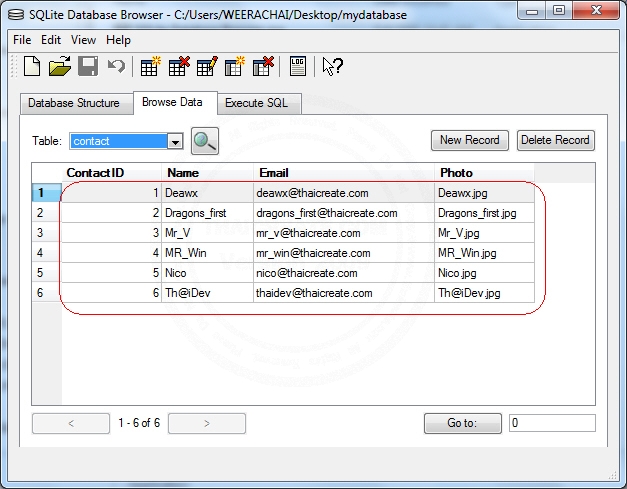Viewport: 627px width, 489px height.
Task: Click the MR_Win.jpg photo cell
Action: [x=484, y=253]
